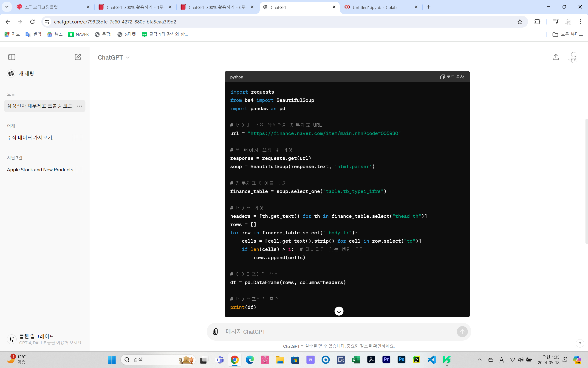Screen dimensions: 588x368
Task: Switch to ChatGPT 300% 활용하기 0주 tab
Action: [217, 7]
